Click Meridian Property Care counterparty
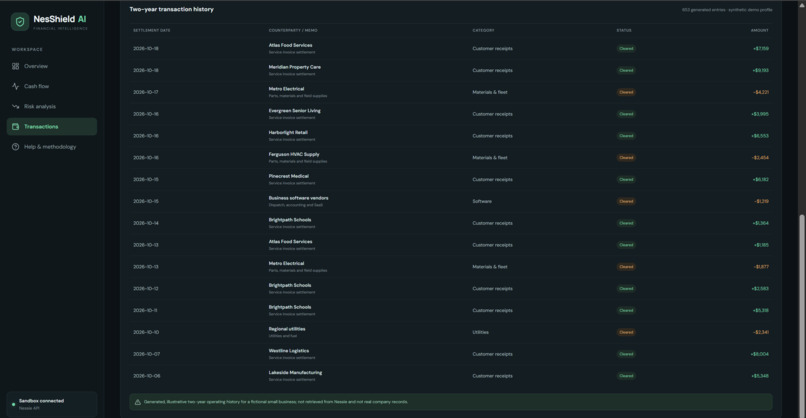This screenshot has width=806, height=418. pos(295,67)
